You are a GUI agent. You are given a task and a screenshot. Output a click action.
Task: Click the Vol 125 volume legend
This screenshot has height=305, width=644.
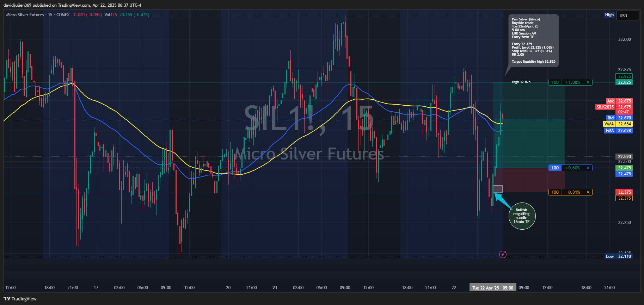(x=111, y=15)
